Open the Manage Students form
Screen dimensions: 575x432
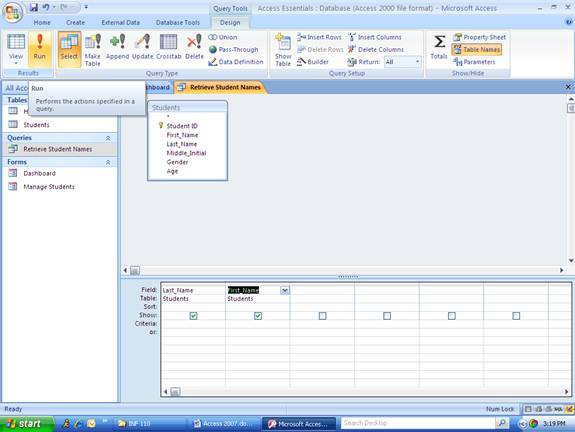49,187
